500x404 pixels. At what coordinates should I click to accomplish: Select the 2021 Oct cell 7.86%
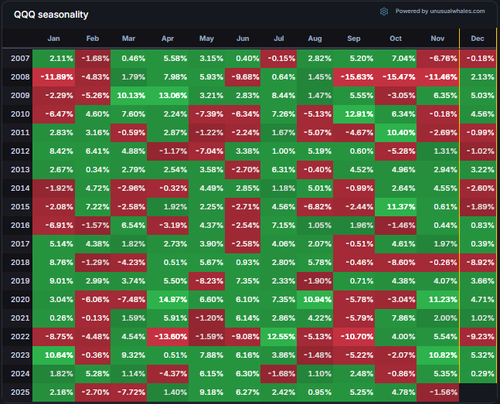click(396, 318)
